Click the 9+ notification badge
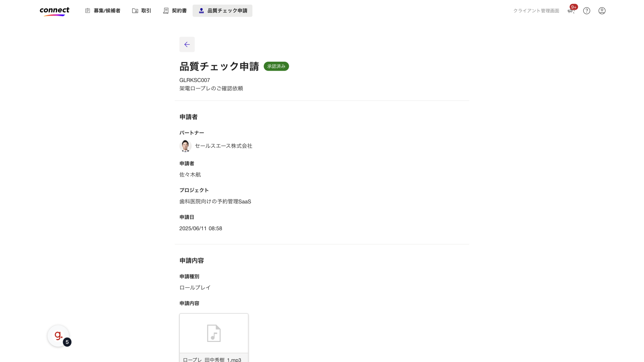Image resolution: width=644 pixels, height=362 pixels. click(574, 6)
